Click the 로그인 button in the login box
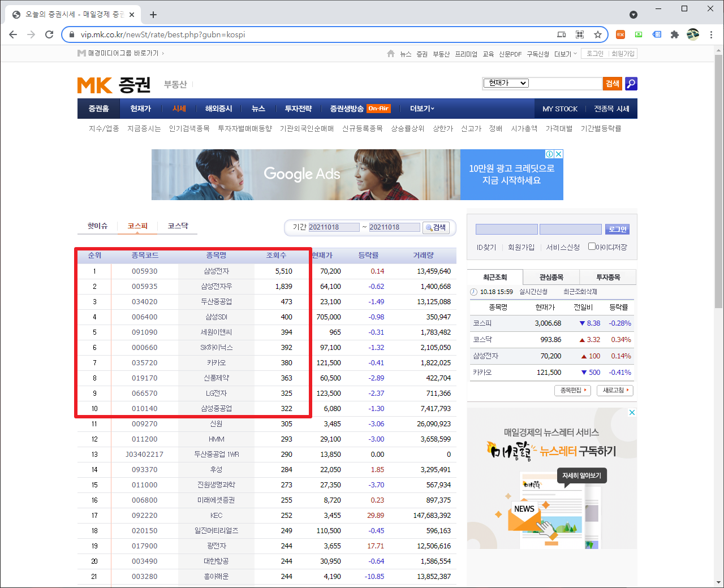The image size is (724, 588). pyautogui.click(x=617, y=229)
